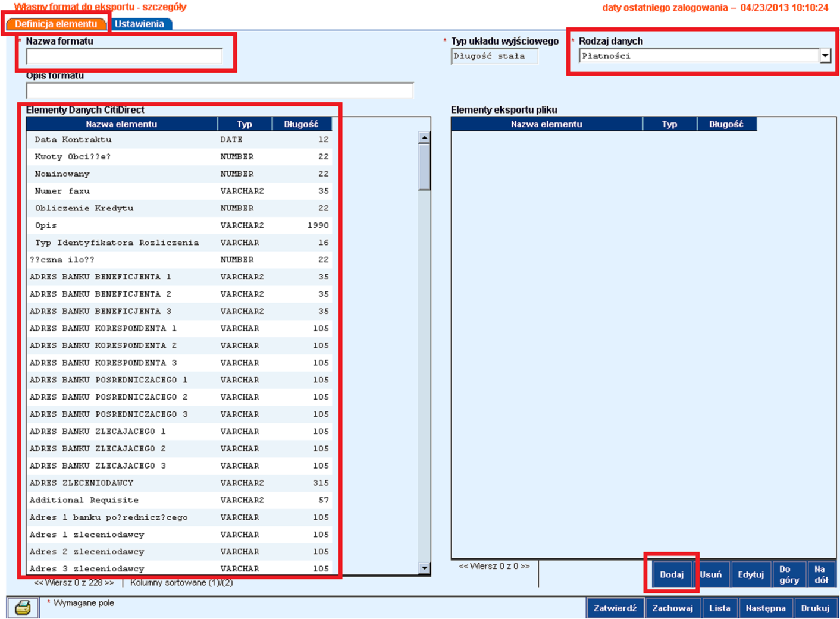The width and height of the screenshot is (840, 619).
Task: Click the Opis formatu text field
Action: (220, 90)
